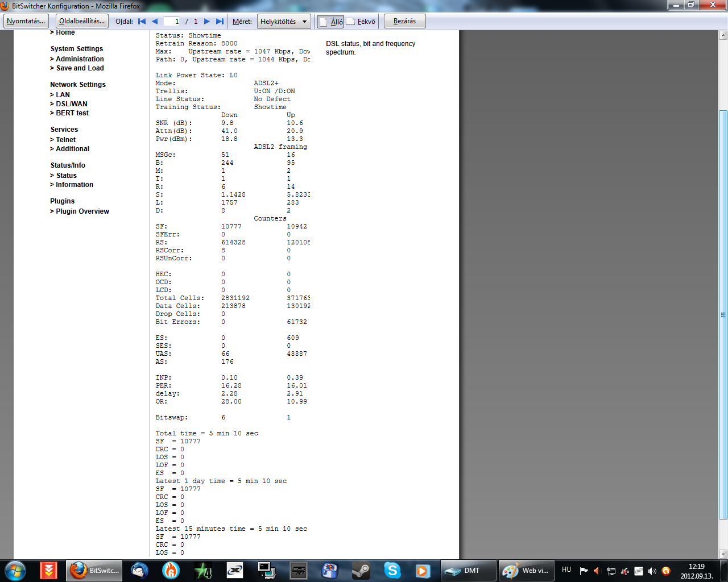The height and width of the screenshot is (582, 728).
Task: Click the vertical scrollbar thumb of the preview
Action: click(723, 314)
